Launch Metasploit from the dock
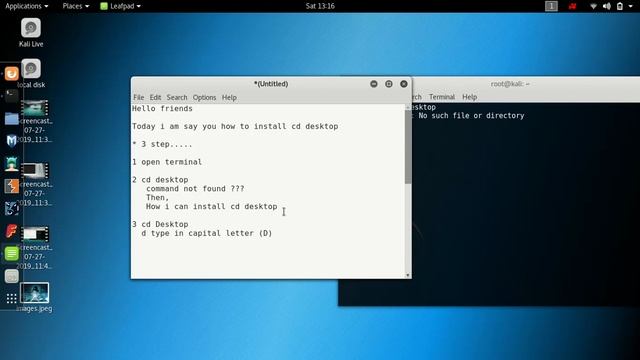Image resolution: width=640 pixels, height=360 pixels. coord(11,141)
